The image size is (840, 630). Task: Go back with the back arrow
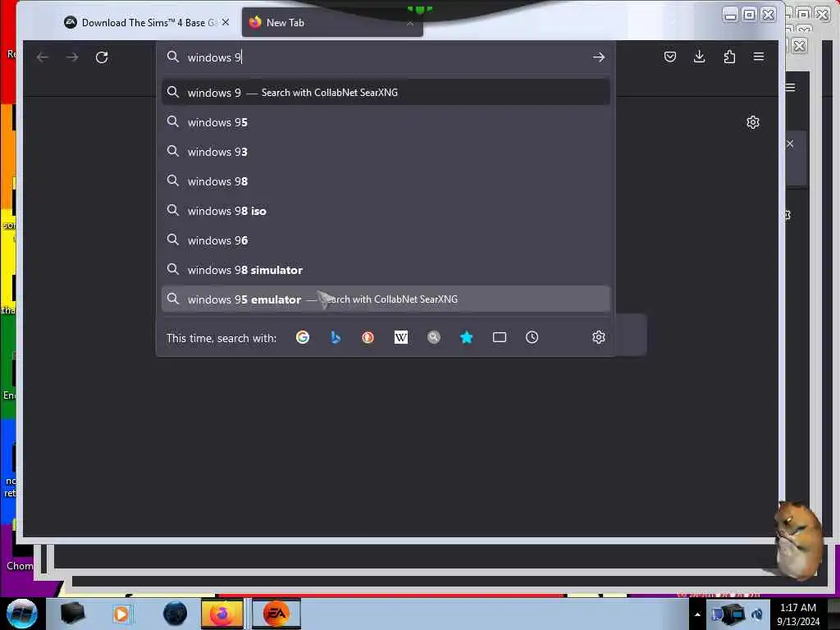click(x=43, y=57)
